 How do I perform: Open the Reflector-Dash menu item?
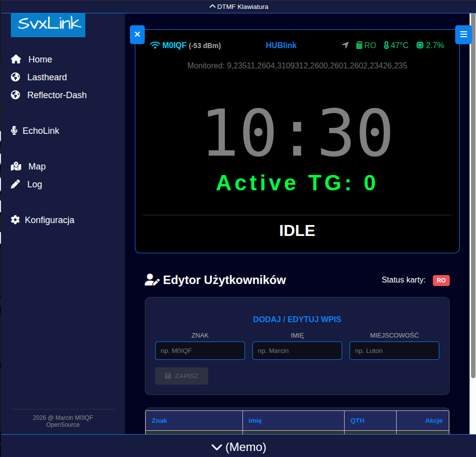coord(57,95)
